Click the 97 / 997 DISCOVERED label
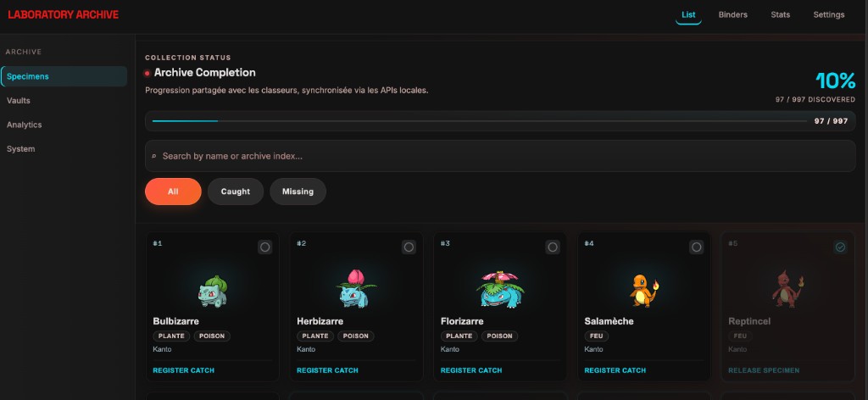This screenshot has height=400, width=868. [815, 100]
